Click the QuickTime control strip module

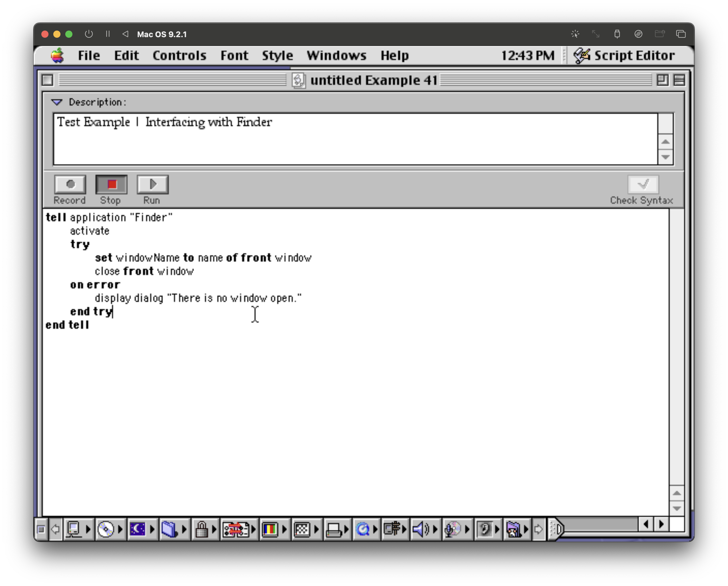(363, 529)
